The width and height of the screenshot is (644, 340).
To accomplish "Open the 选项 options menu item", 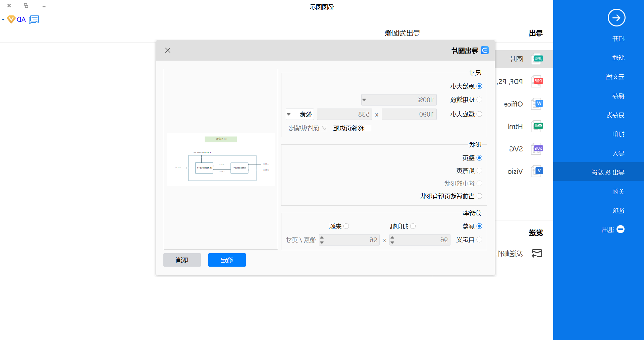I will tap(618, 211).
